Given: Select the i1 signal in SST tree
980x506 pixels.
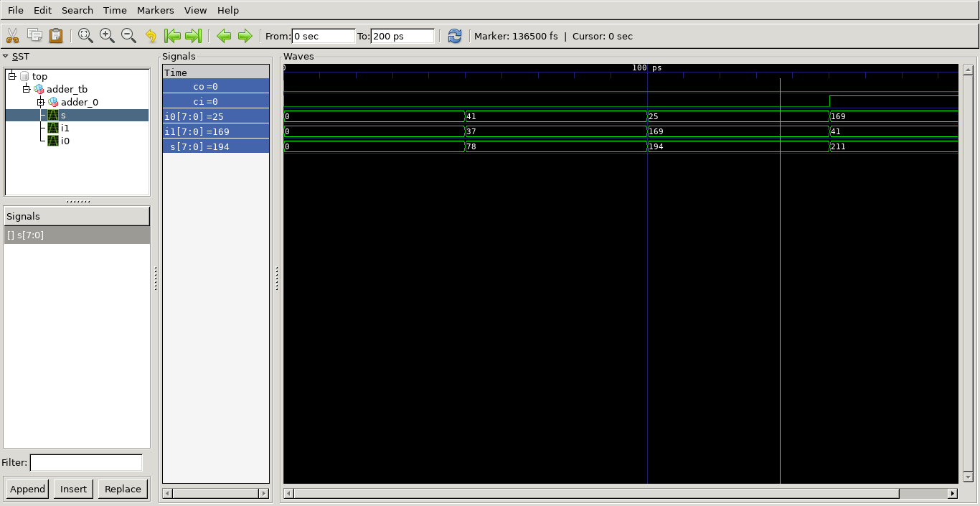Looking at the screenshot, I should (x=65, y=128).
